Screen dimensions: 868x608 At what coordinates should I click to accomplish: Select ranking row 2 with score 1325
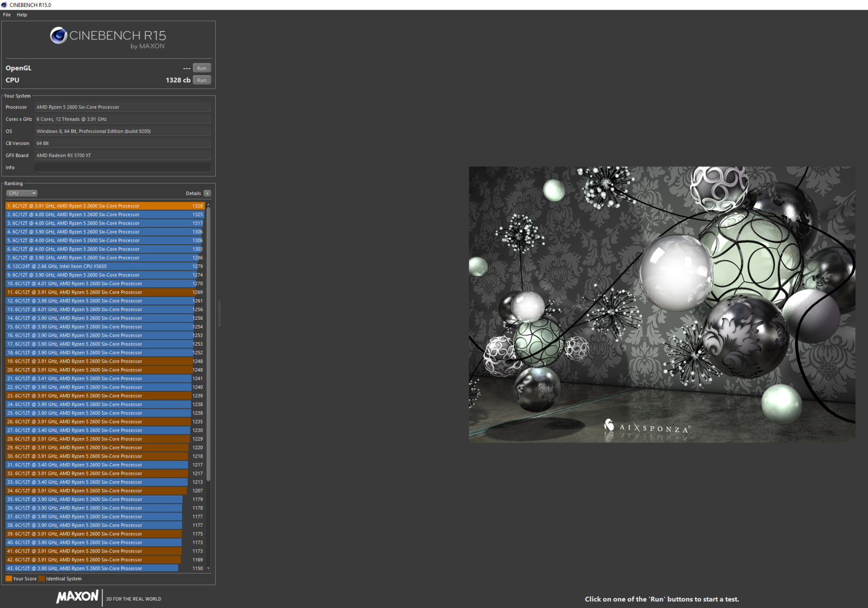click(x=105, y=214)
